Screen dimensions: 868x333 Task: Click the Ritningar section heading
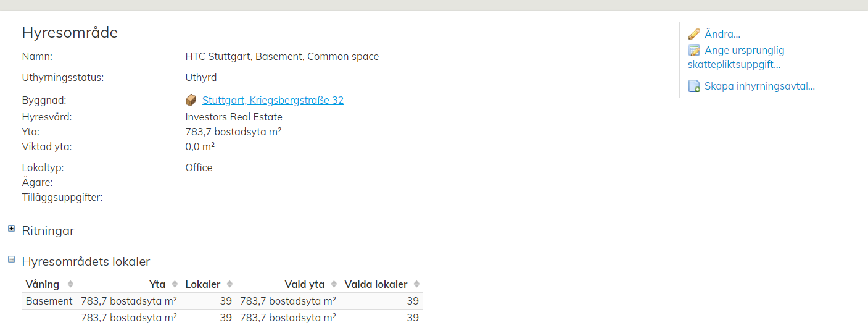coord(48,230)
